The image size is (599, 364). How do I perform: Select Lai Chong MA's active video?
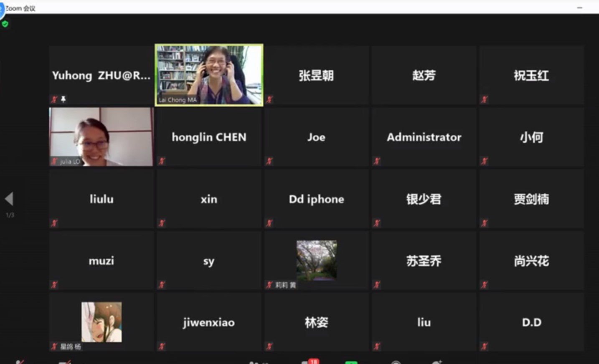point(209,75)
